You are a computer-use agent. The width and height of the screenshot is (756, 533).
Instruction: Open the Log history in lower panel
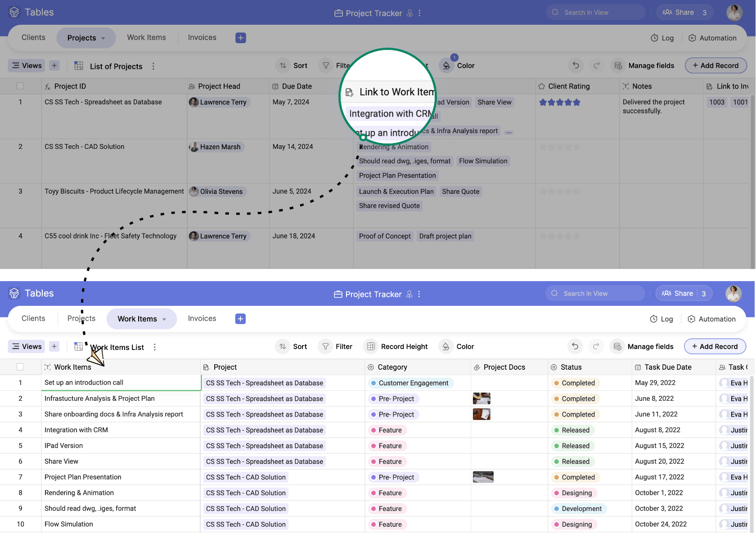tap(661, 319)
